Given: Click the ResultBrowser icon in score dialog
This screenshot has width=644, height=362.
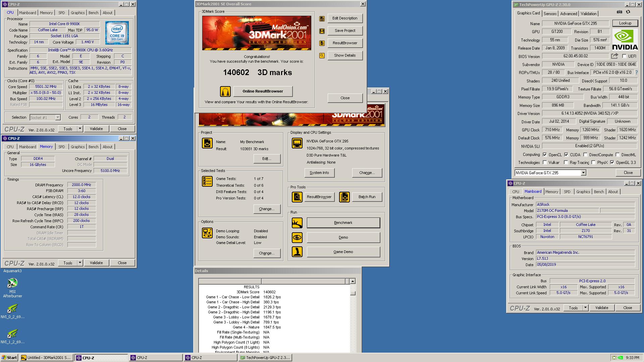Looking at the screenshot, I should (x=322, y=43).
